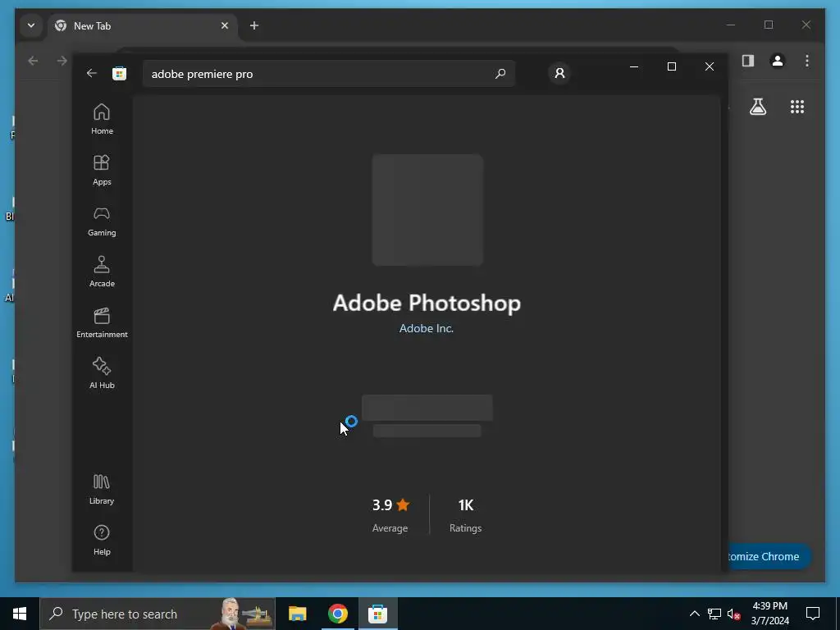Viewport: 840px width, 630px height.
Task: Open Chrome Labs flask icon
Action: 758,107
